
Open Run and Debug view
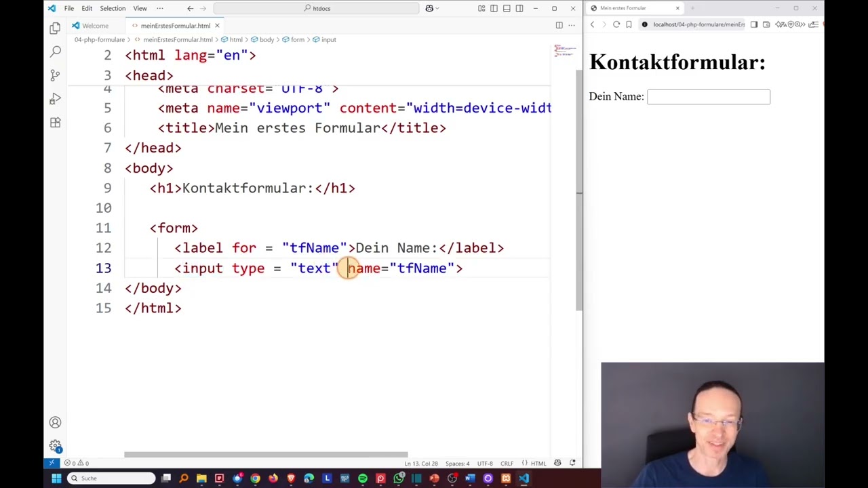(x=55, y=99)
